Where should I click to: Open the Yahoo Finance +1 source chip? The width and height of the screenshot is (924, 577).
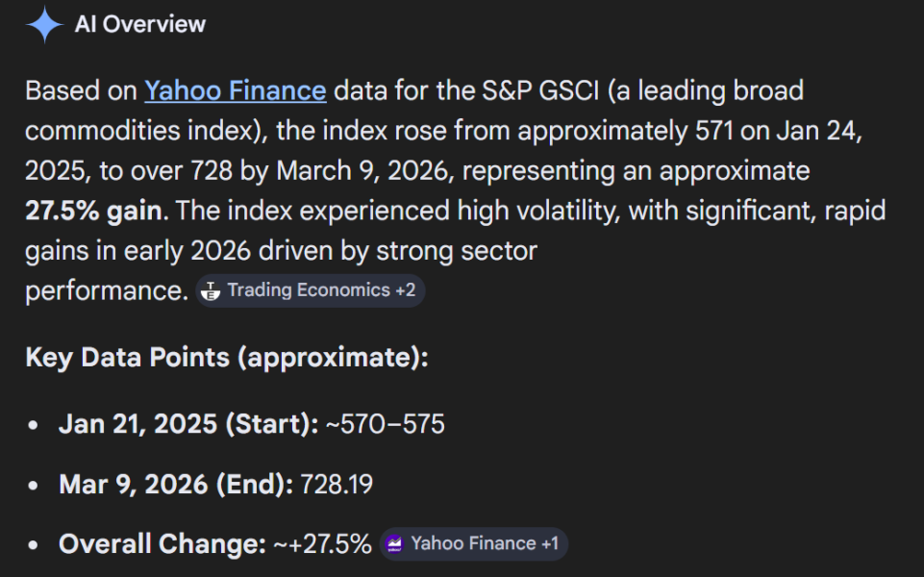(473, 543)
